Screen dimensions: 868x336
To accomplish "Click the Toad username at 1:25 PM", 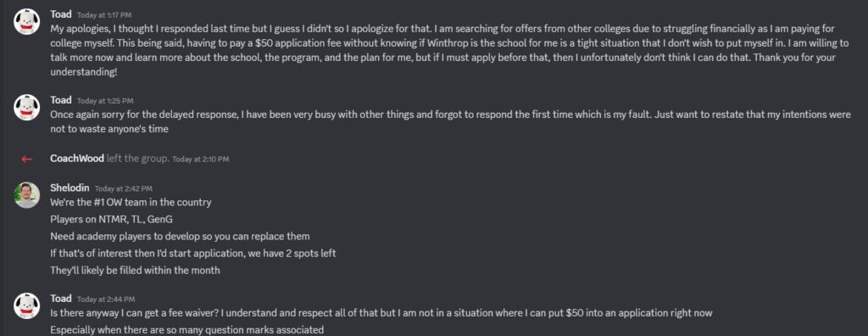I will pyautogui.click(x=61, y=100).
